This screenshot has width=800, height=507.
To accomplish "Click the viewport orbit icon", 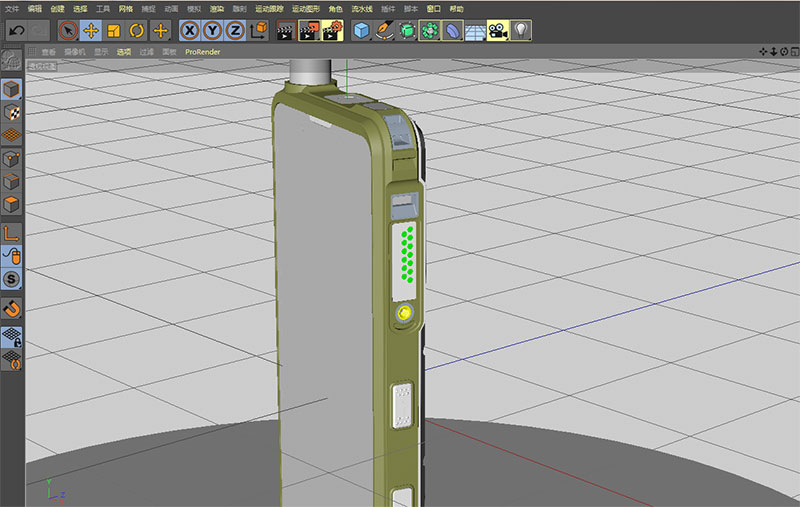I will [x=784, y=52].
